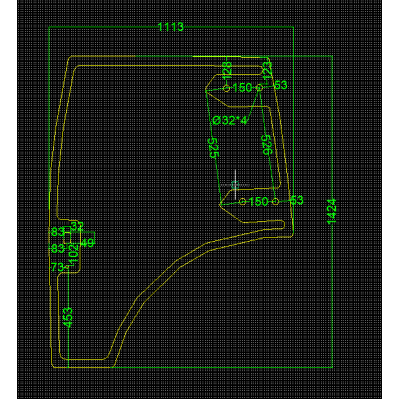400x400 pixels.
Task: Click the white crosshair origin marker
Action: (x=235, y=184)
